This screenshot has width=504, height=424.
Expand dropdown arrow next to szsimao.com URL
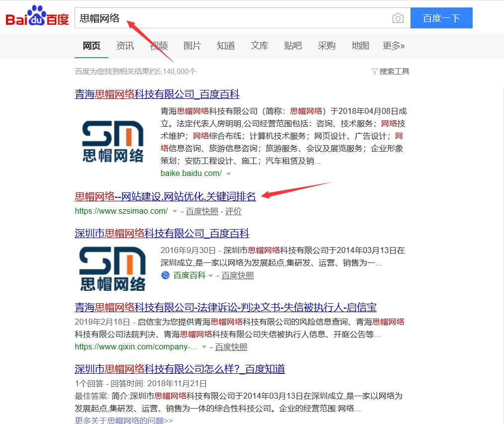coord(175,211)
